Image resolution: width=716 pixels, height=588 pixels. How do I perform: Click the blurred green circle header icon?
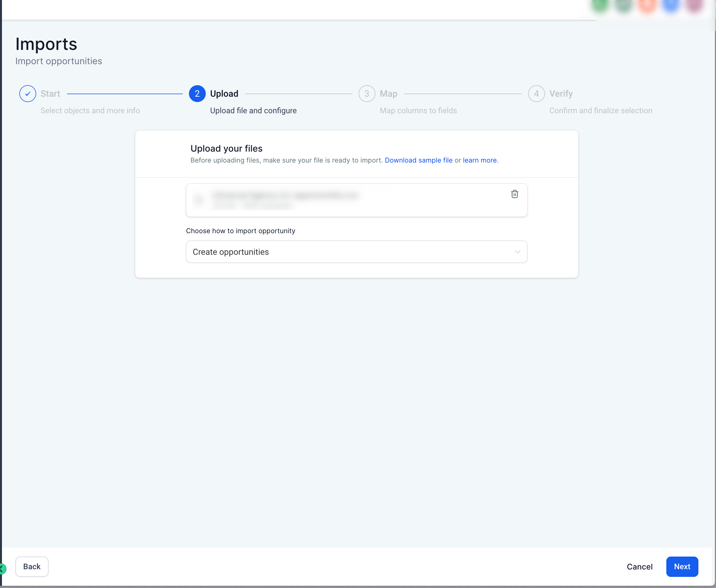click(x=600, y=5)
